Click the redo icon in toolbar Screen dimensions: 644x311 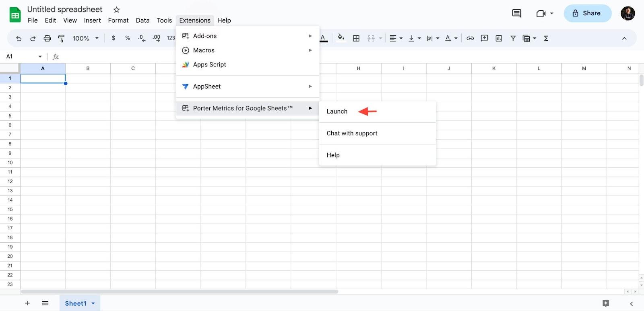point(33,38)
